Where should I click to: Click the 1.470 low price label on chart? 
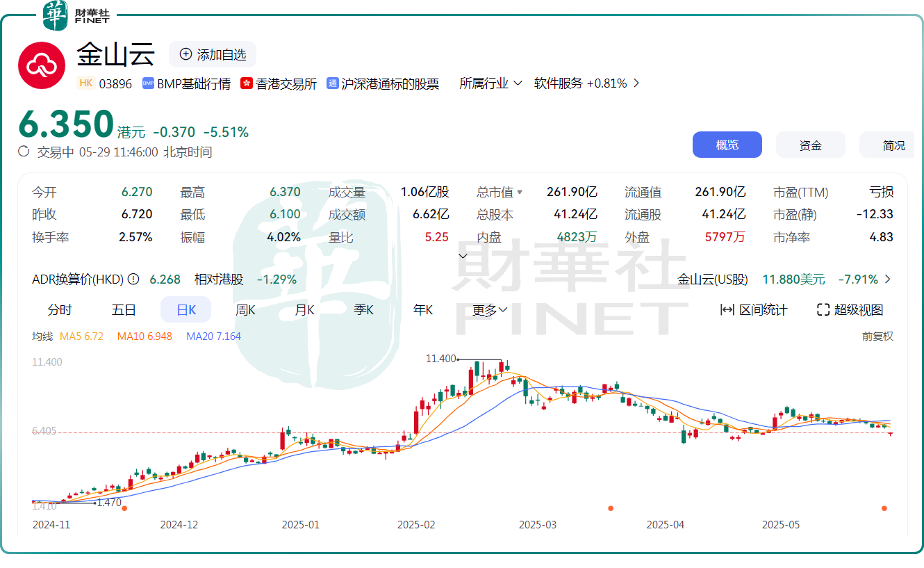coord(109,503)
